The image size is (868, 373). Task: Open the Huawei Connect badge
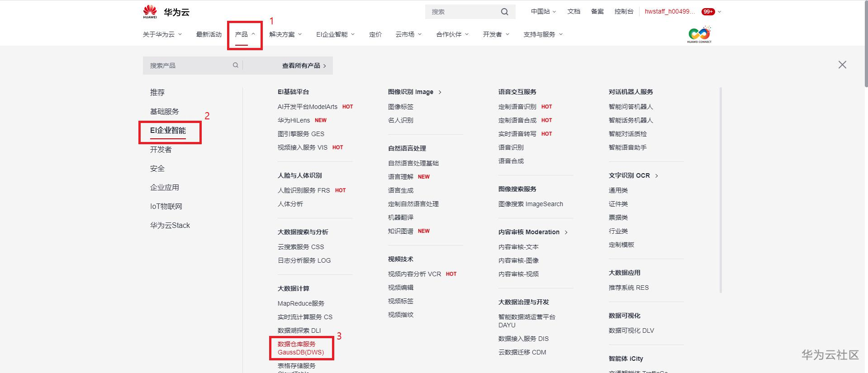coord(699,34)
